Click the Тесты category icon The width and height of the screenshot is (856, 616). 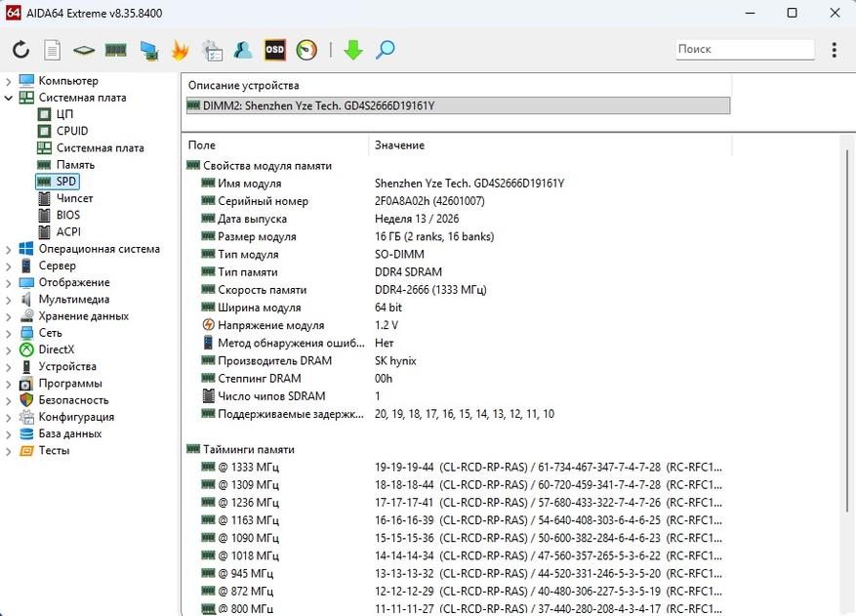[x=26, y=451]
